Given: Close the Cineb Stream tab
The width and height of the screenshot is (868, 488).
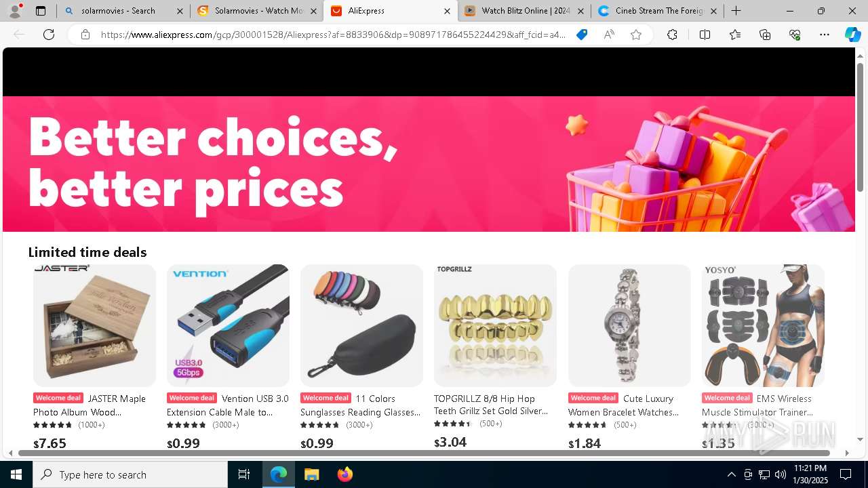Looking at the screenshot, I should (x=713, y=11).
